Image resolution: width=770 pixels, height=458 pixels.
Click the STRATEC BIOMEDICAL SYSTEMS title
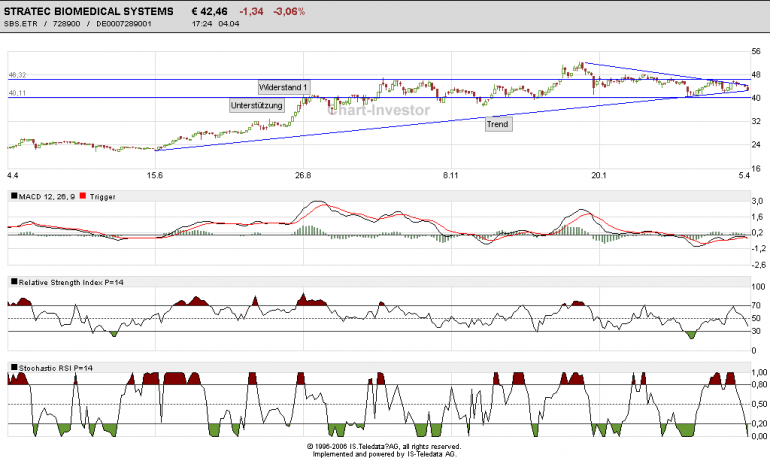[x=88, y=11]
